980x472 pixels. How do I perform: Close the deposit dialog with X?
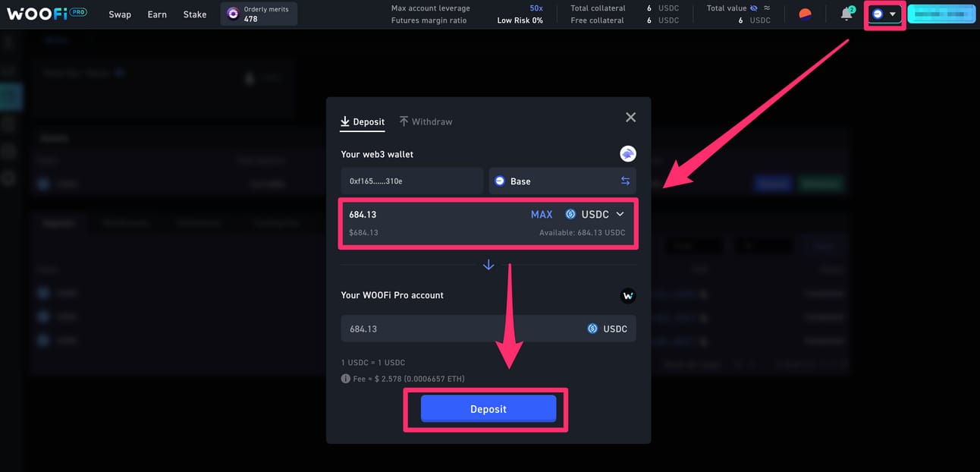(x=630, y=118)
